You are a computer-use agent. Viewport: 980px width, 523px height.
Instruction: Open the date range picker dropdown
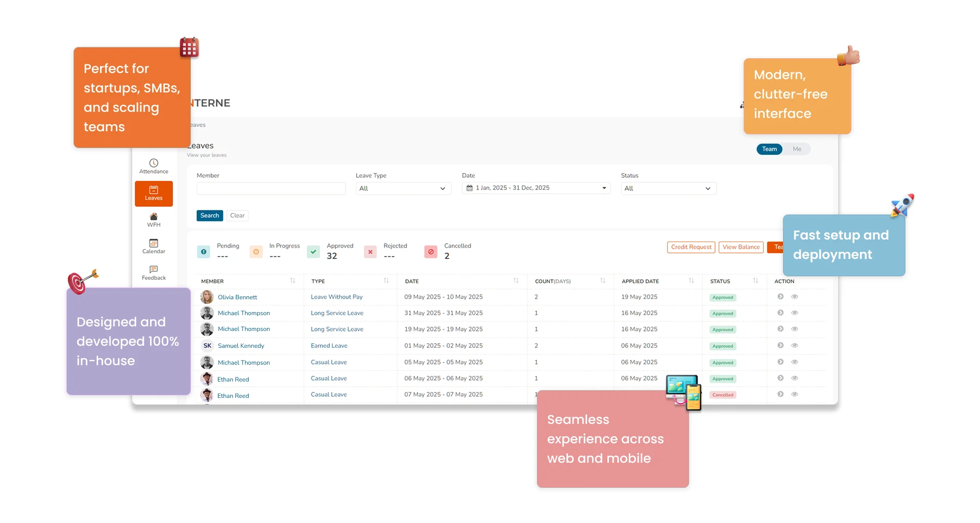[x=536, y=188]
